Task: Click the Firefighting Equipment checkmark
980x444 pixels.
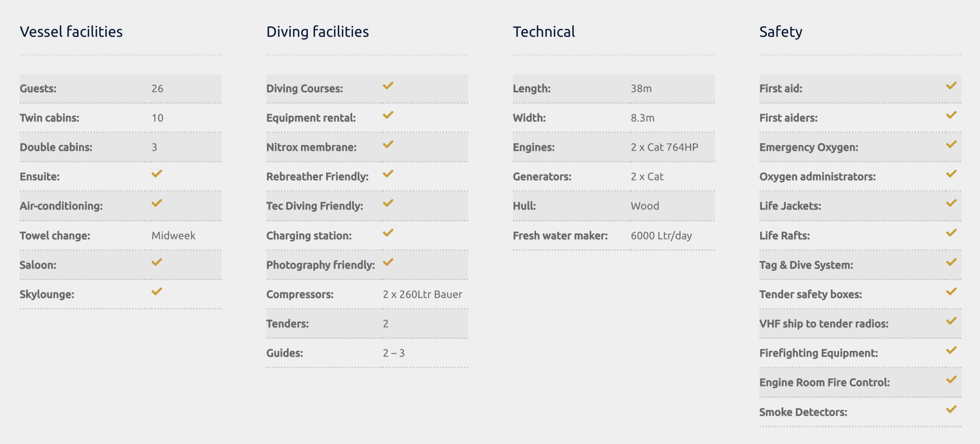Action: (x=951, y=350)
